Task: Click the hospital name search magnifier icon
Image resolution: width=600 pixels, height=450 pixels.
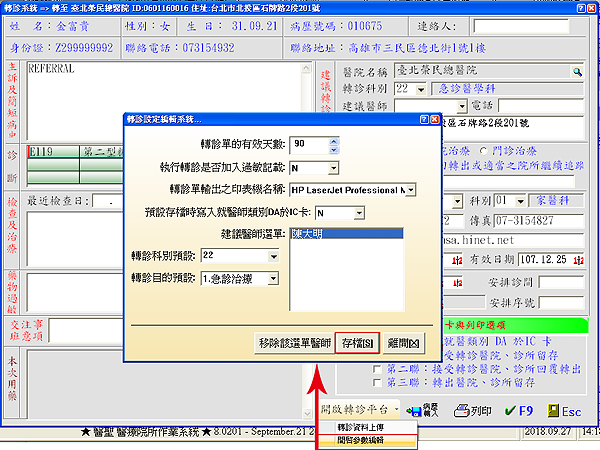Action: coord(577,72)
